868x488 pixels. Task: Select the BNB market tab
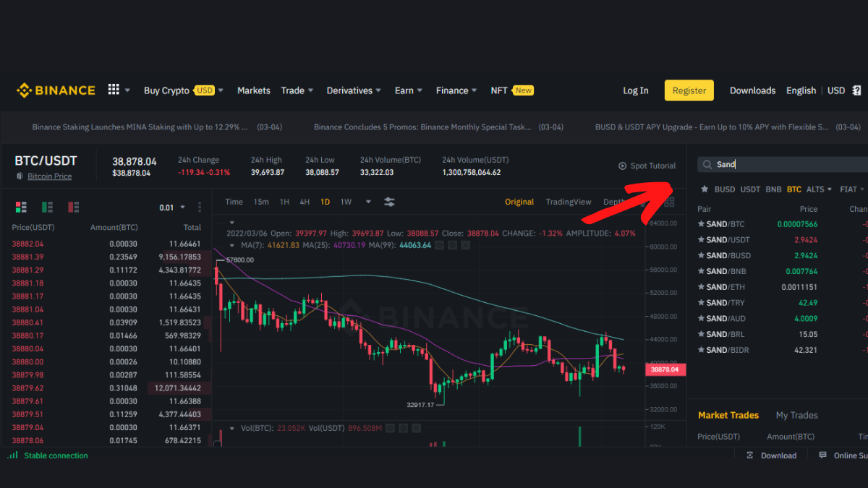pos(773,189)
